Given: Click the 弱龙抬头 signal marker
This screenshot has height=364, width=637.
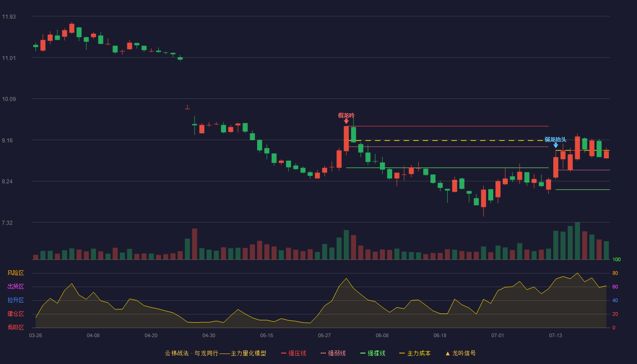Looking at the screenshot, I should coord(556,139).
